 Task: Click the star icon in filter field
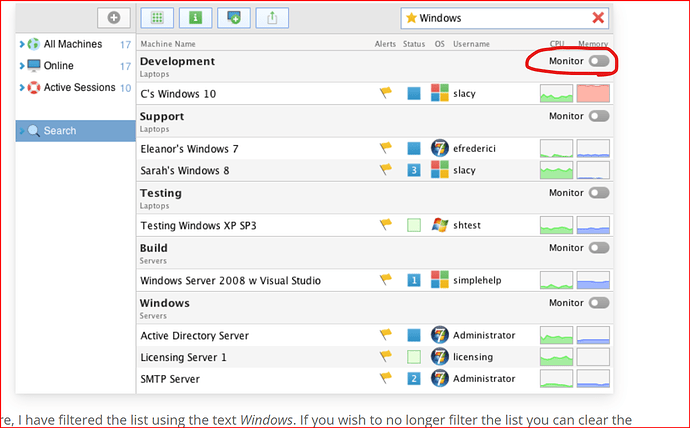pyautogui.click(x=411, y=18)
